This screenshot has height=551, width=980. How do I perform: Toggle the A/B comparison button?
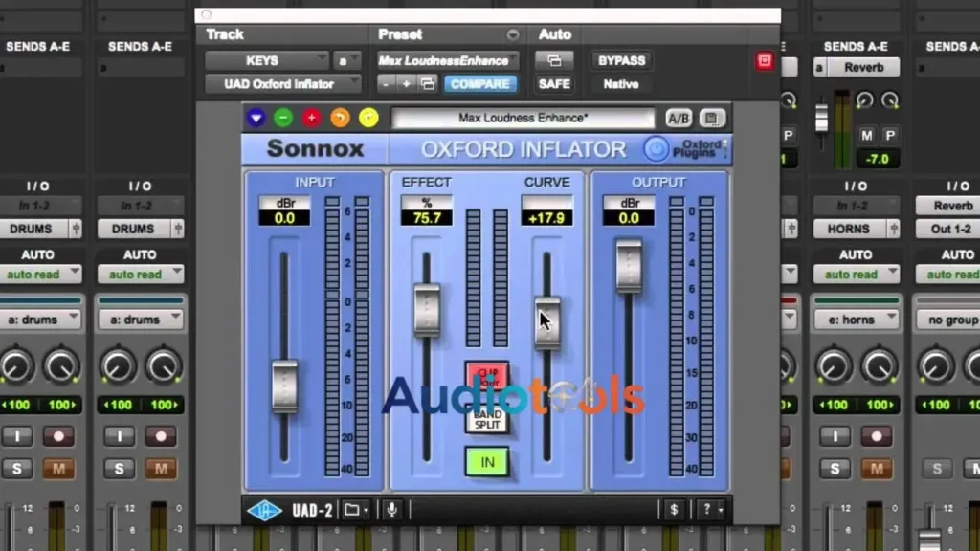tap(679, 118)
